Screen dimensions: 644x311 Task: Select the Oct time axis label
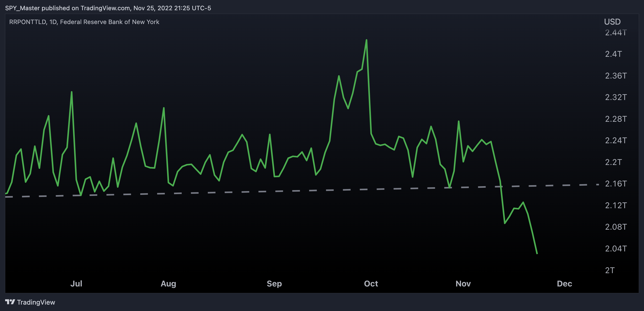pyautogui.click(x=371, y=284)
